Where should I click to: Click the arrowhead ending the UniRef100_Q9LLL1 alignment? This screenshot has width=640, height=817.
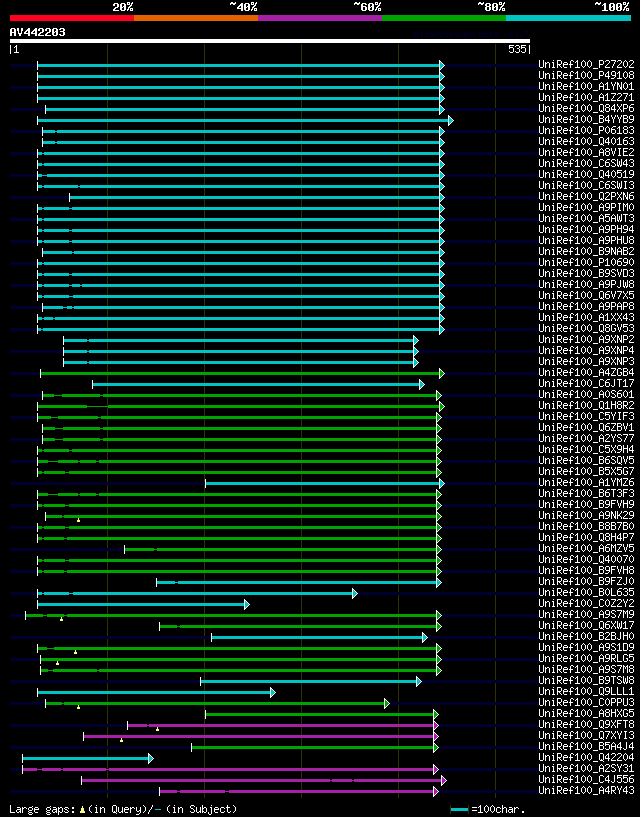coord(273,692)
